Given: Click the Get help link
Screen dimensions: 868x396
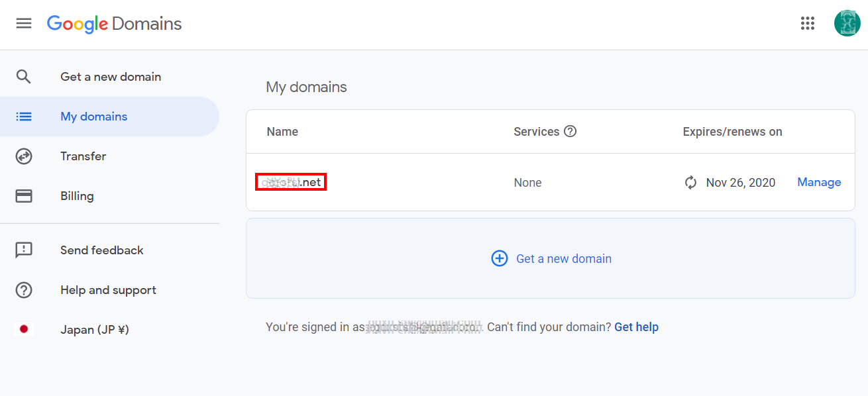Looking at the screenshot, I should 636,327.
